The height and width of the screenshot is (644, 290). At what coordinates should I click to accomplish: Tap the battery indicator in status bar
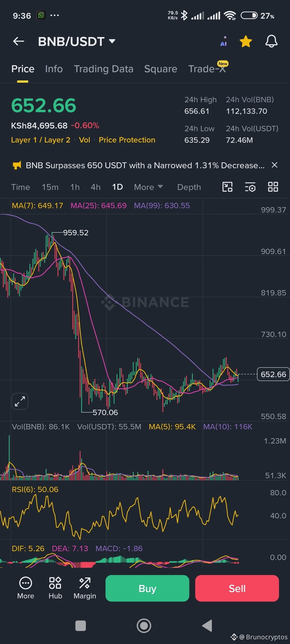(x=249, y=16)
